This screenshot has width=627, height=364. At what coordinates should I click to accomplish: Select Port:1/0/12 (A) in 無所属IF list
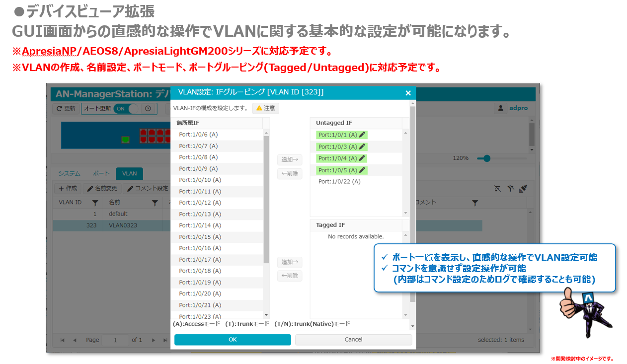217,203
